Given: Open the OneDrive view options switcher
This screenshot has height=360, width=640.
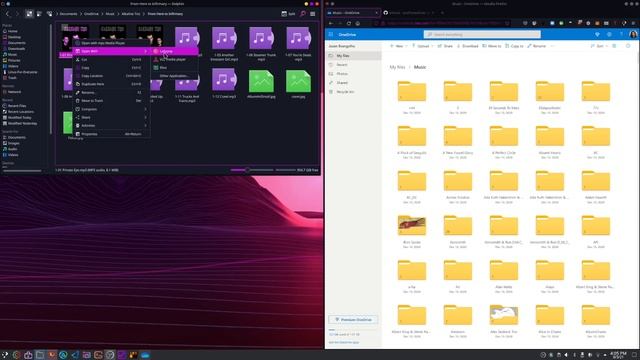Looking at the screenshot, I should click(615, 46).
